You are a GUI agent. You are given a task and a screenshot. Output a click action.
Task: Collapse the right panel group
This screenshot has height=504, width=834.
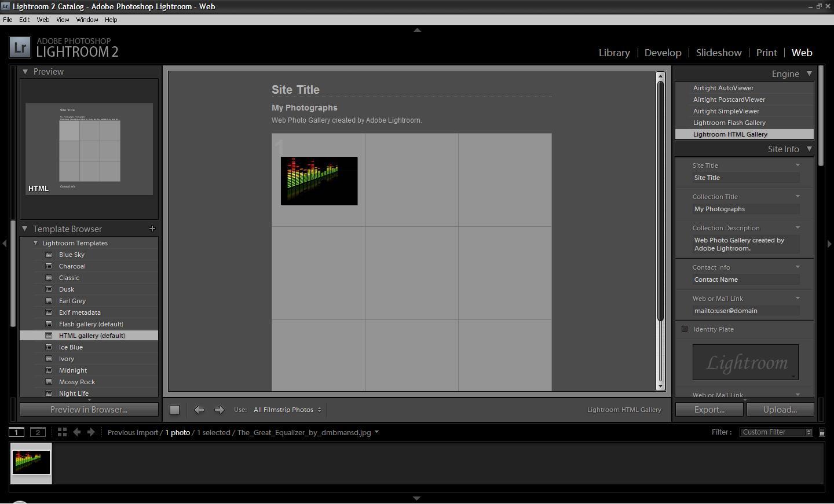click(x=829, y=244)
